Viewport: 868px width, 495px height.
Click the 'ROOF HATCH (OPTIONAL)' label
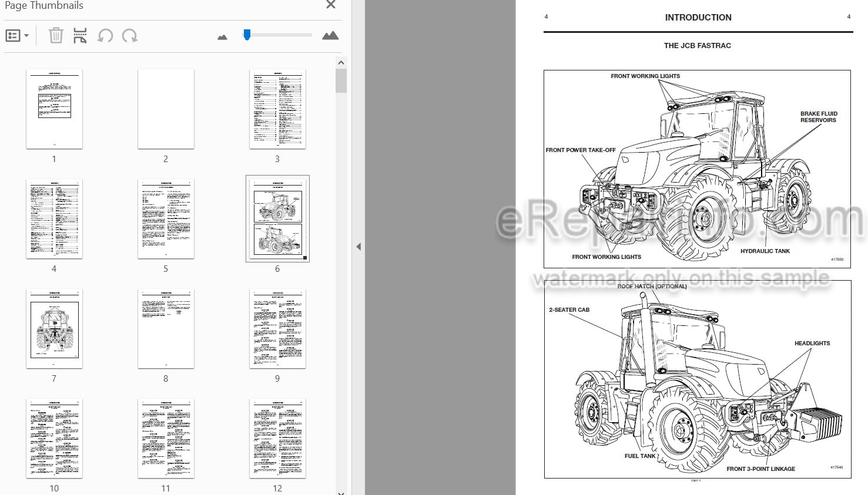[x=652, y=287]
